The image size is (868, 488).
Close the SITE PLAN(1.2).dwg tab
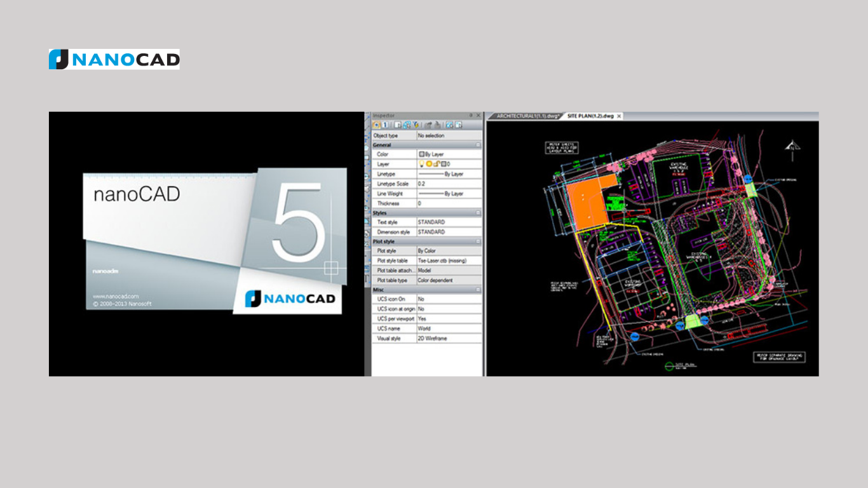(x=619, y=116)
